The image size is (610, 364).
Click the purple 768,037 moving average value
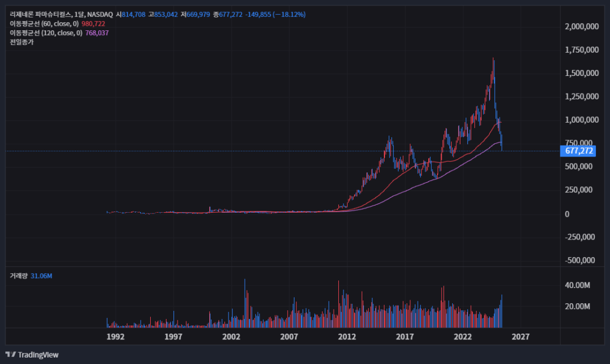click(97, 33)
